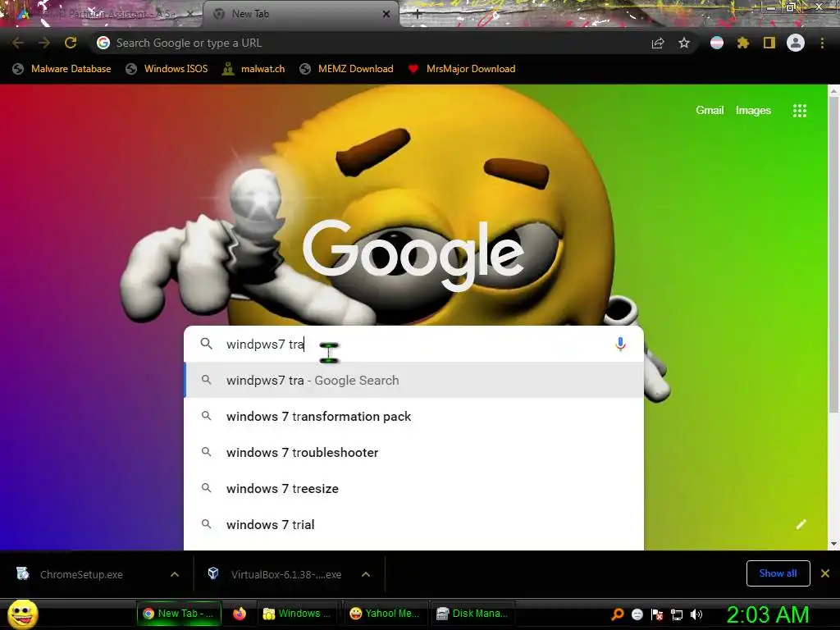Toggle the side panel icon
Screen dimensions: 840x630
click(x=769, y=43)
